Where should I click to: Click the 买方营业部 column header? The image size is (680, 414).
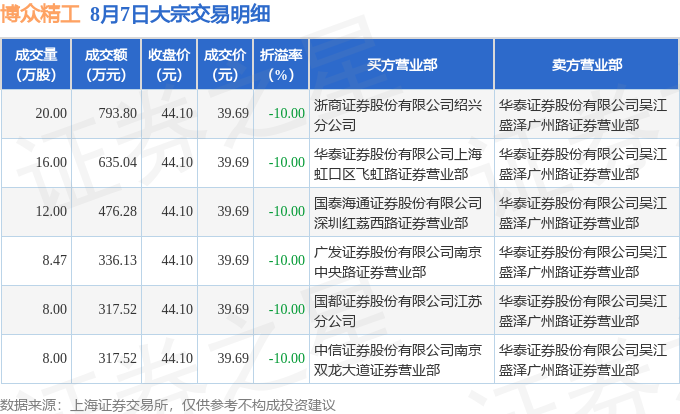point(402,65)
